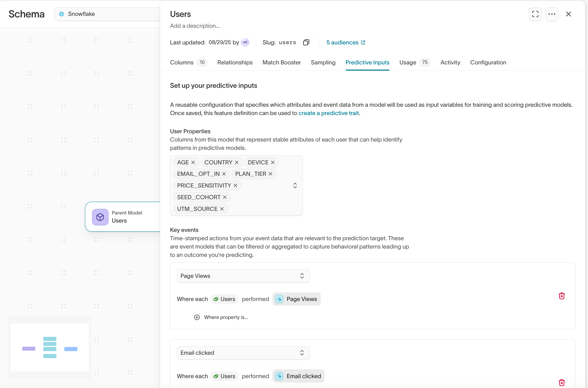Screen dimensions: 588x388
Task: Remove the AGE property chip
Action: 193,162
